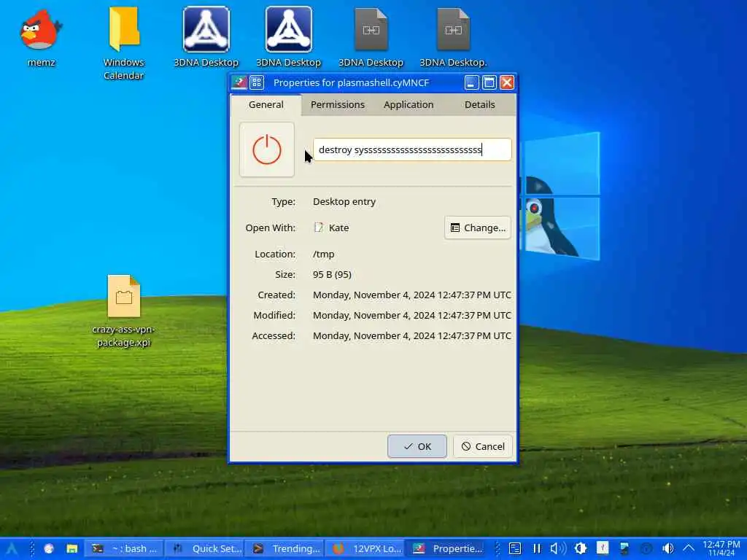747x560 pixels.
Task: Click the power symbol icon chooser button
Action: (267, 149)
